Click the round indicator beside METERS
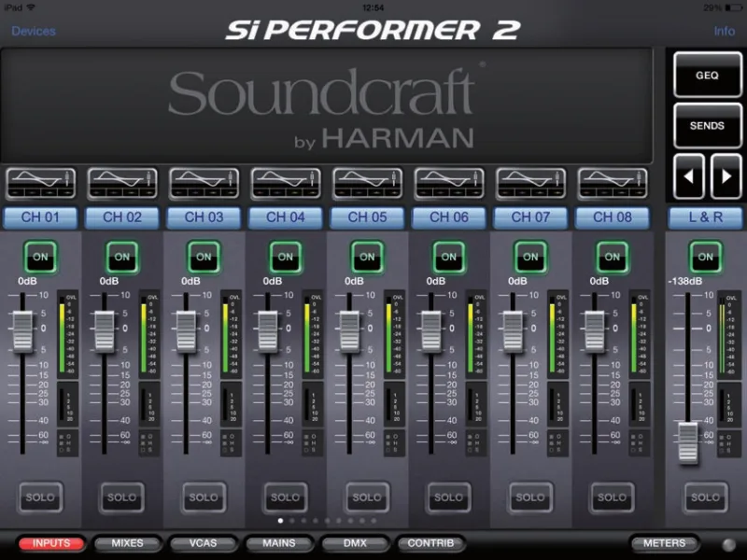Image resolution: width=747 pixels, height=560 pixels. 729,544
